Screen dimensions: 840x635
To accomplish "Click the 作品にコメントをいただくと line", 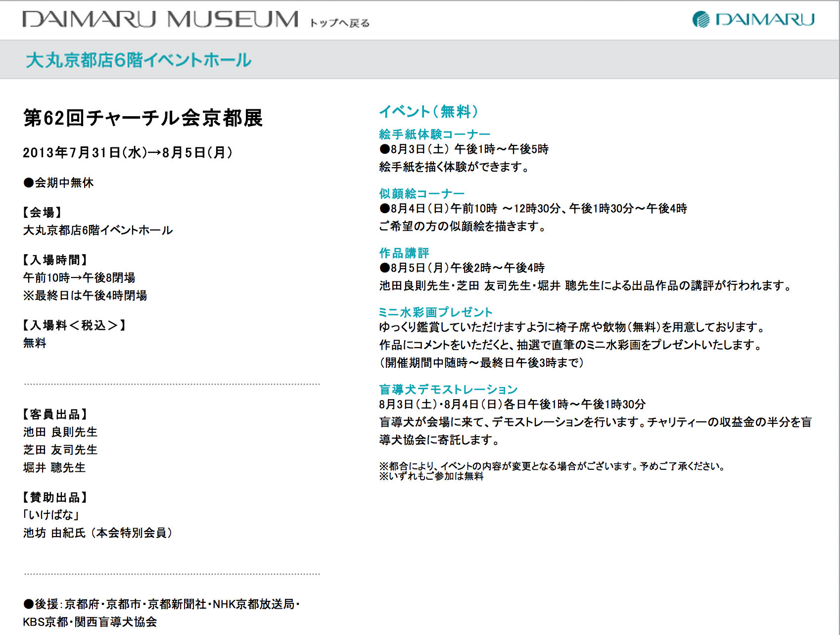I will [571, 345].
